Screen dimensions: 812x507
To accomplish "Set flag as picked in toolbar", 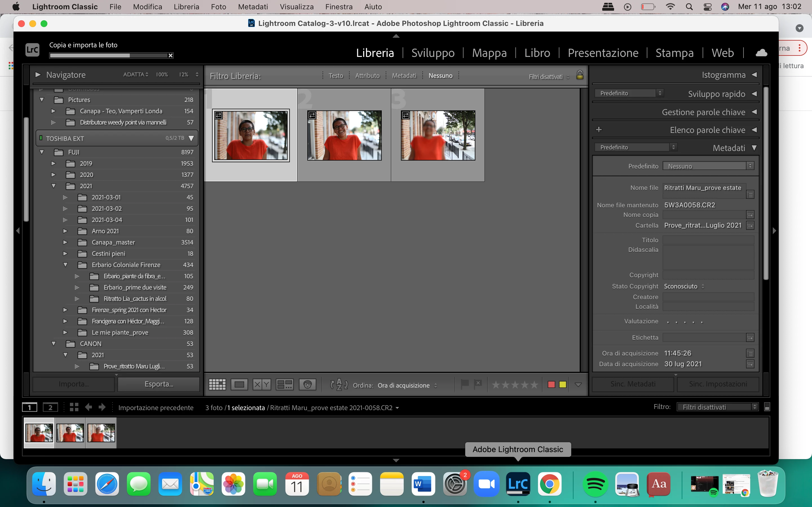I will (x=465, y=384).
